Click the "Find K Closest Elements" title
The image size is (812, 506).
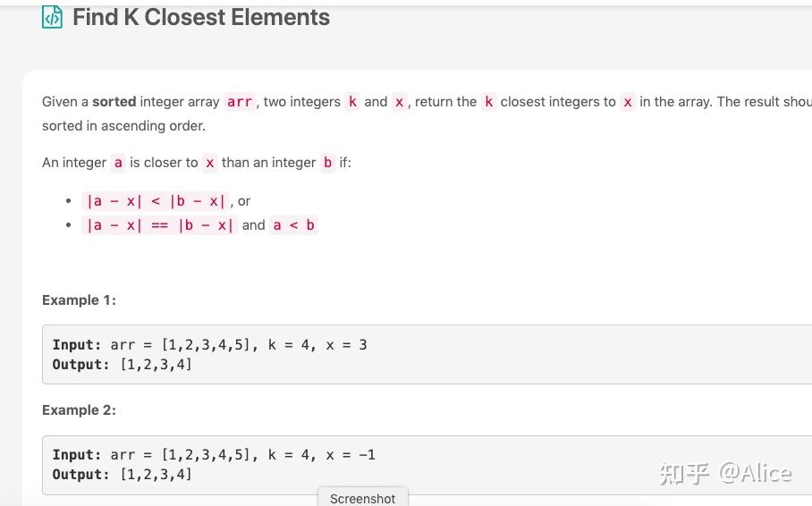201,18
